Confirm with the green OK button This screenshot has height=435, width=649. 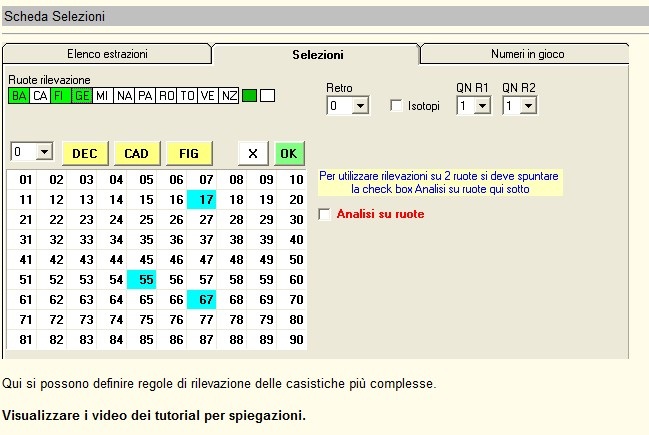pyautogui.click(x=289, y=153)
